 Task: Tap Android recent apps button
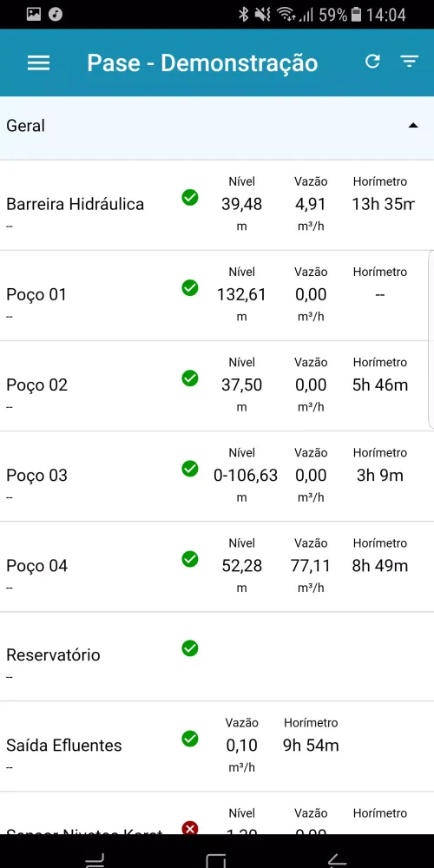tap(95, 861)
